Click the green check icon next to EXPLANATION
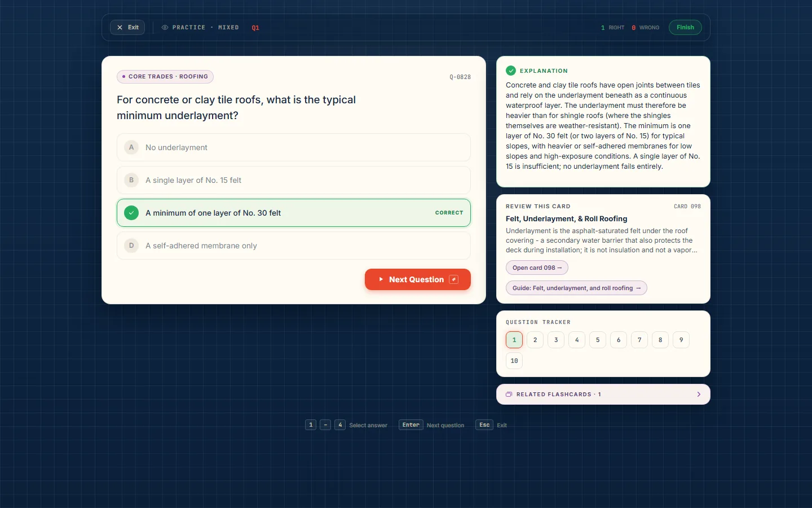This screenshot has width=812, height=508. (x=511, y=71)
